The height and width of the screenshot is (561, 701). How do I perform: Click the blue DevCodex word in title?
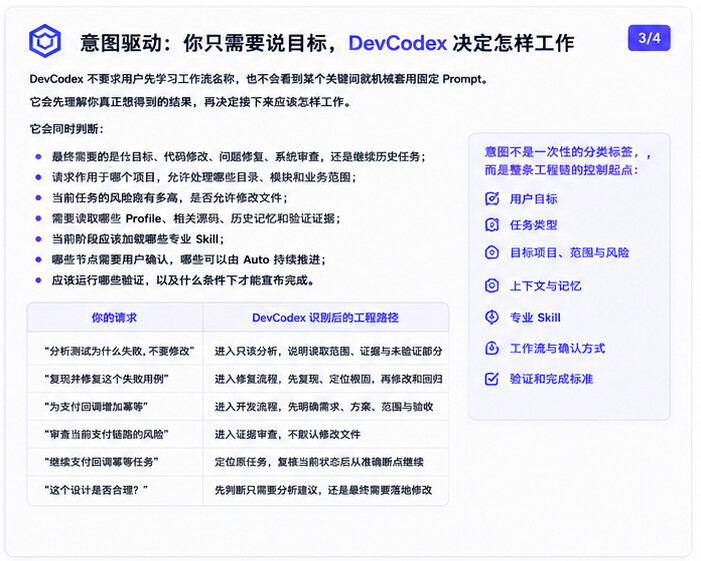click(x=397, y=43)
